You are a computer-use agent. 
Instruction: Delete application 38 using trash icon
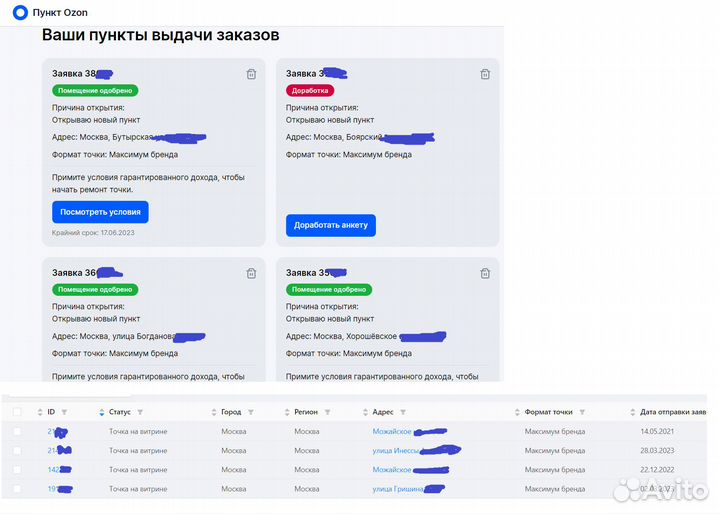tap(251, 74)
